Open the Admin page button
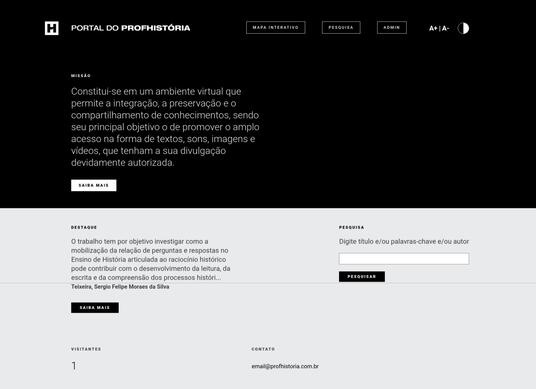The height and width of the screenshot is (389, 536). click(392, 28)
